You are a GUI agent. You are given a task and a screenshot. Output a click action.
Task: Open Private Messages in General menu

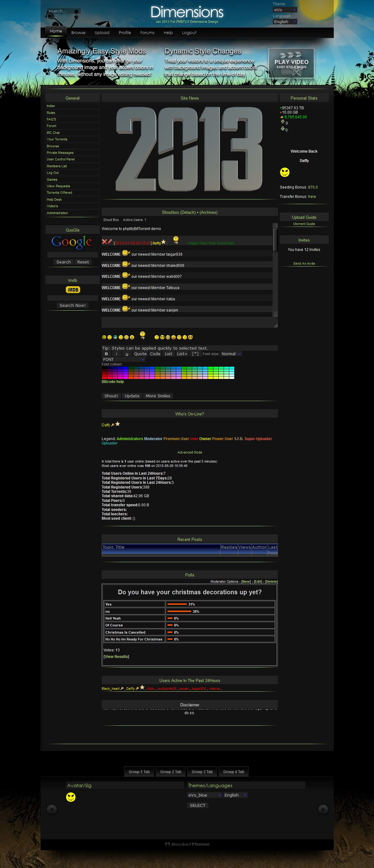click(x=60, y=153)
